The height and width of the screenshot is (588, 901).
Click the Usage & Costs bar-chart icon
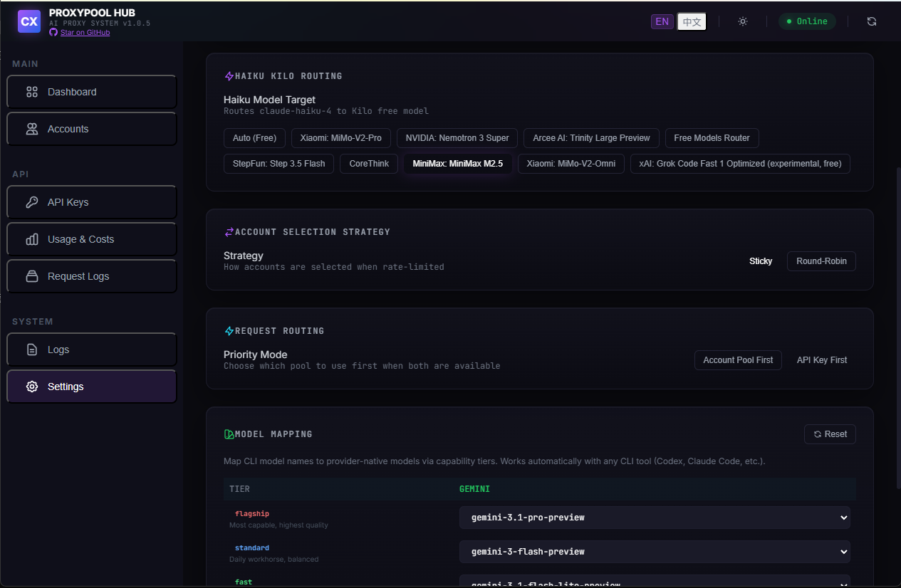(32, 239)
